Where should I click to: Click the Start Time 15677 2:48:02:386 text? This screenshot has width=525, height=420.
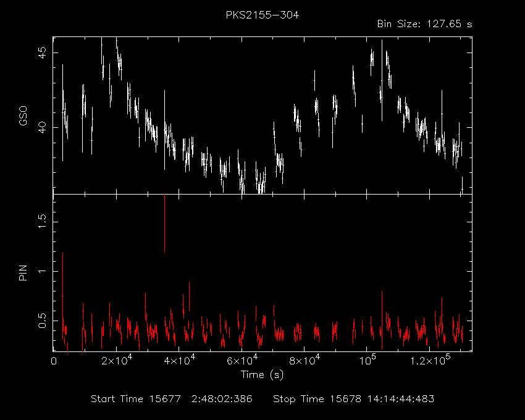[x=172, y=399]
